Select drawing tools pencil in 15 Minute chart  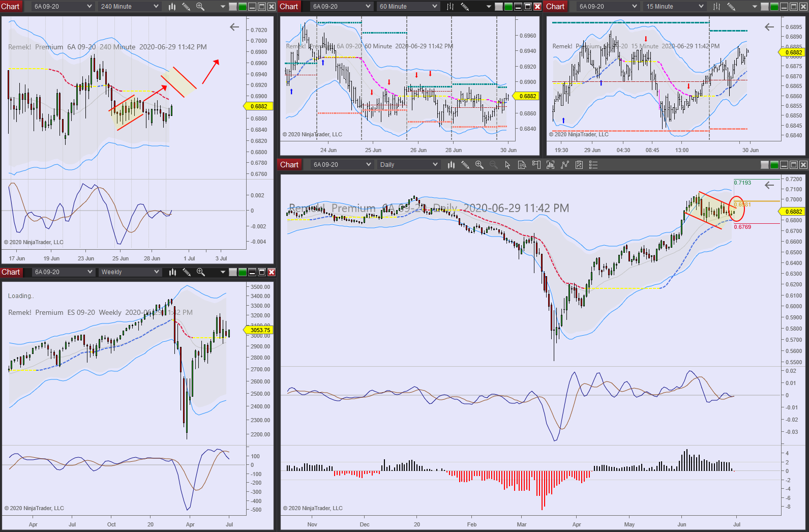click(x=731, y=7)
